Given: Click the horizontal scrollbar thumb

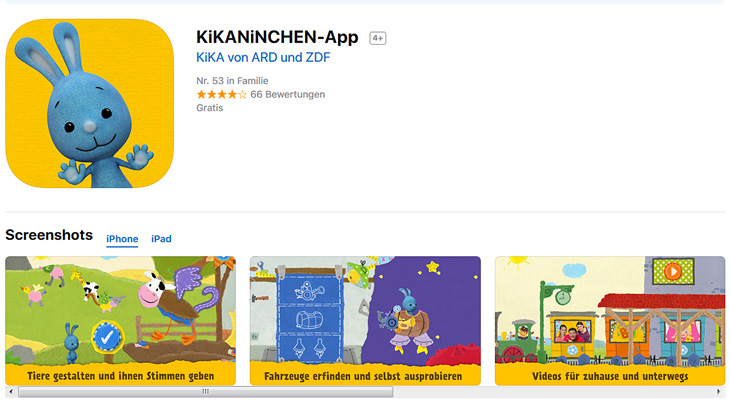Looking at the screenshot, I should (205, 392).
